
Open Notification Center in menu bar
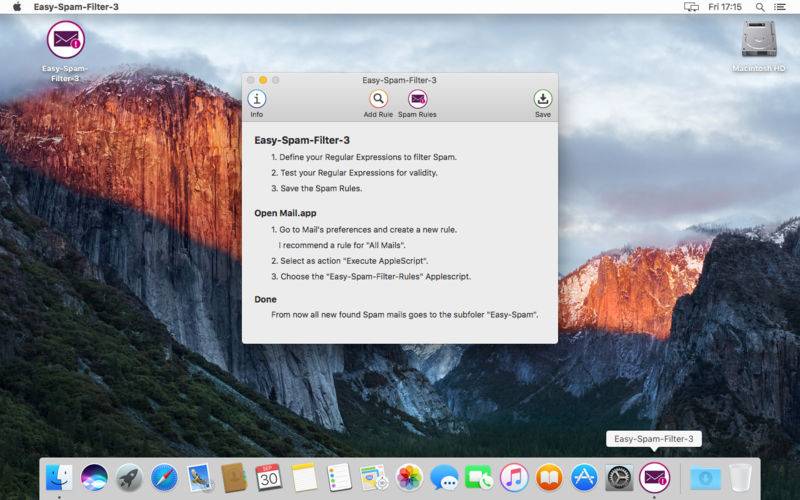(780, 7)
